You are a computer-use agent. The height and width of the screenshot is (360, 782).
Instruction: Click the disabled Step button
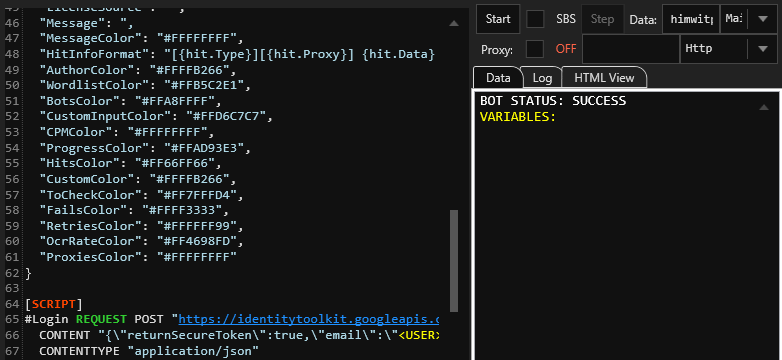[602, 19]
